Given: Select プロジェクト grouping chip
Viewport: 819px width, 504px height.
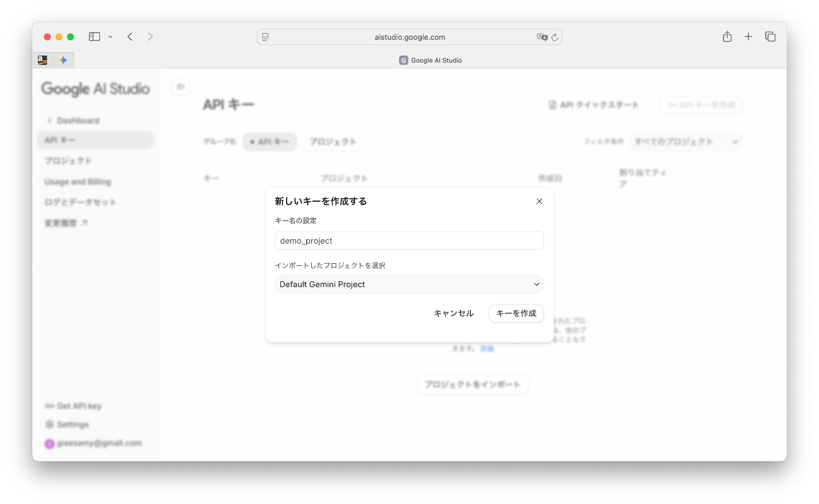Looking at the screenshot, I should [333, 142].
